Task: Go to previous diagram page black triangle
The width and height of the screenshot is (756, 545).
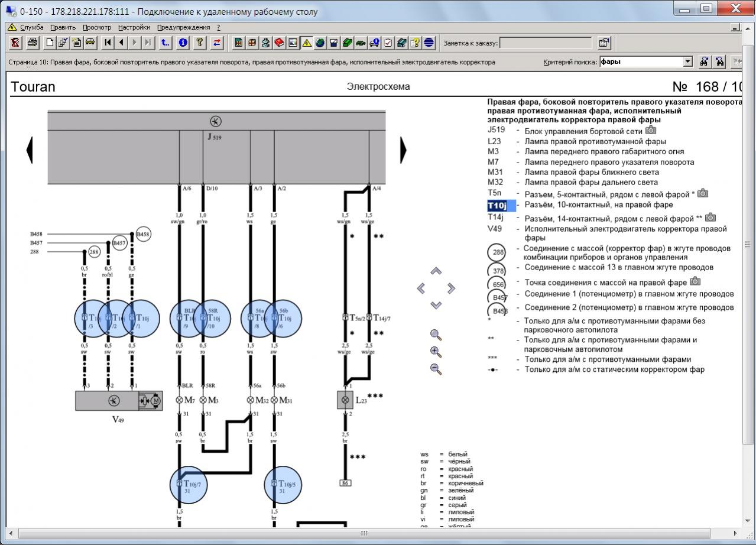Action: 30,150
